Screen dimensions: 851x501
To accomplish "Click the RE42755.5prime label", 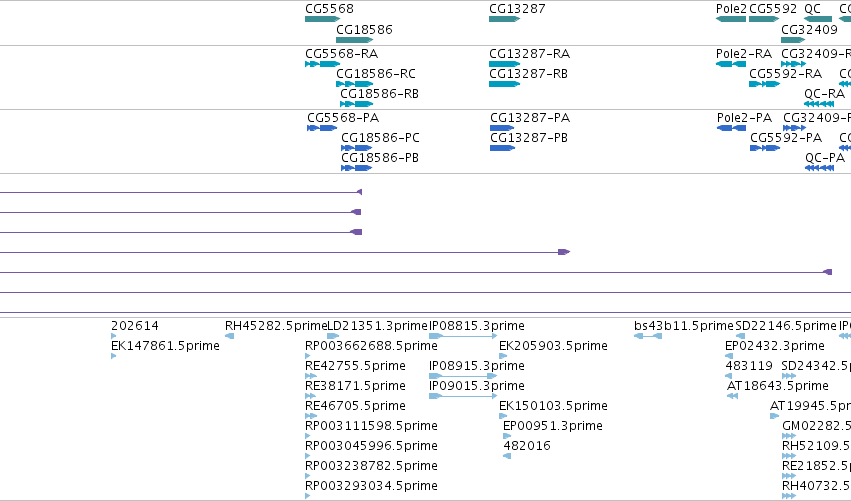I will pyautogui.click(x=355, y=366).
